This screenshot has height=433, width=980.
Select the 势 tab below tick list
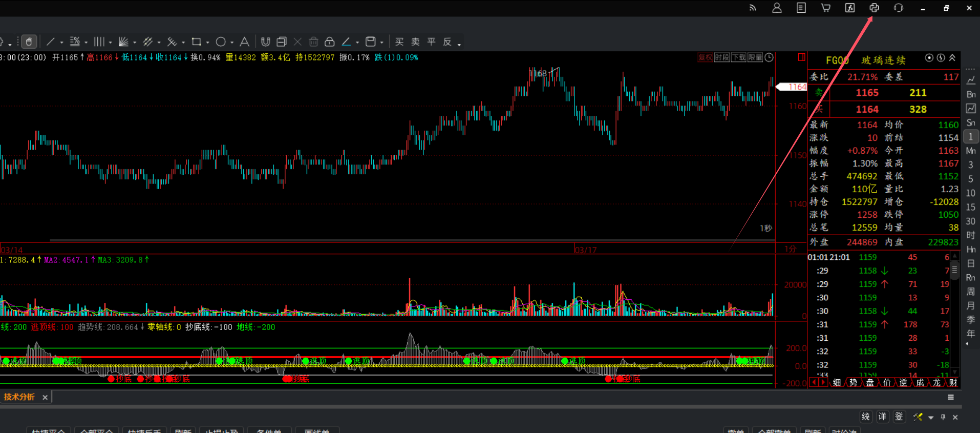coord(853,383)
